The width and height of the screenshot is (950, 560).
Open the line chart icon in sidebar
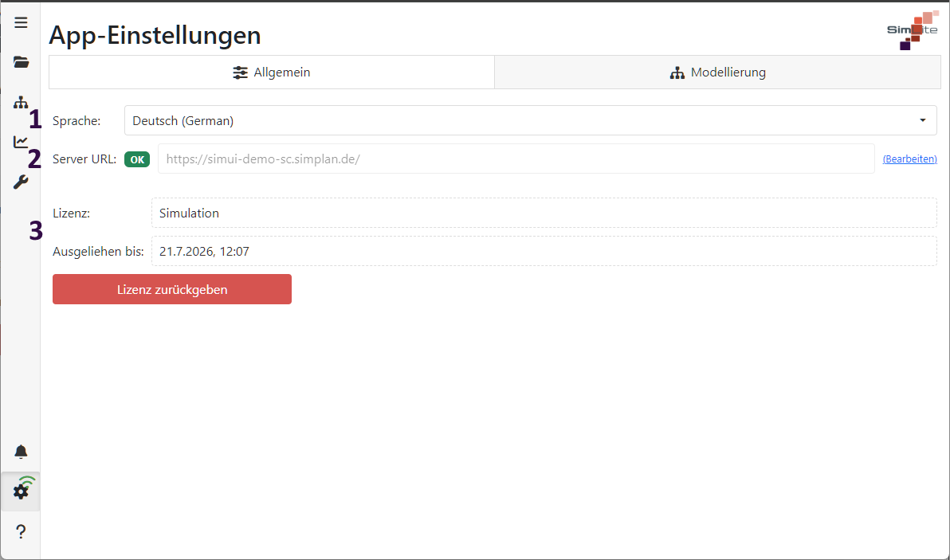pyautogui.click(x=21, y=142)
